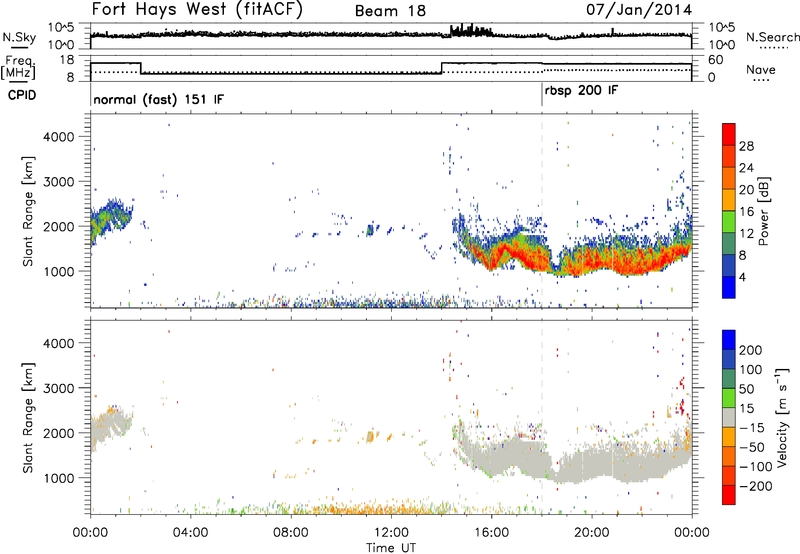Viewport: 800px width, 554px height.
Task: Click the green scatter patch at 00:00-02:00
Action: pyautogui.click(x=110, y=219)
